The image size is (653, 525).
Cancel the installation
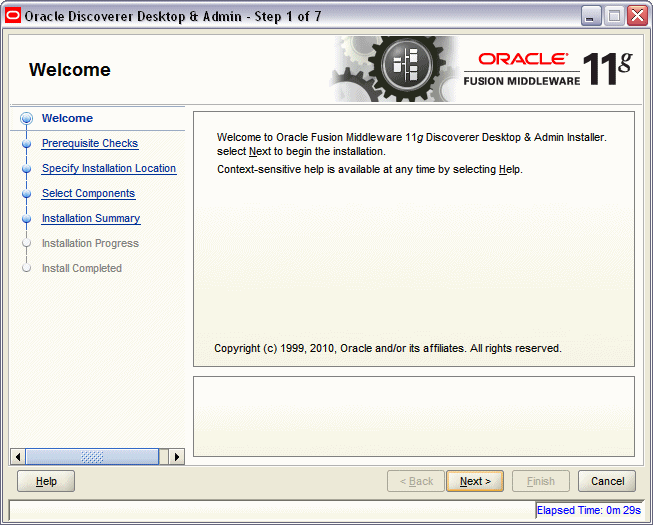607,481
